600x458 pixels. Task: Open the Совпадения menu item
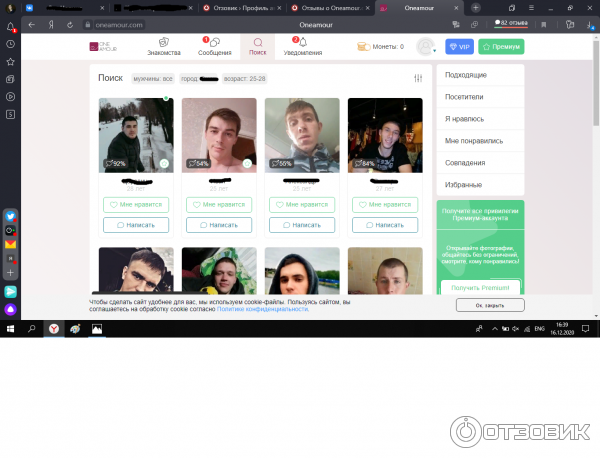pyautogui.click(x=465, y=162)
